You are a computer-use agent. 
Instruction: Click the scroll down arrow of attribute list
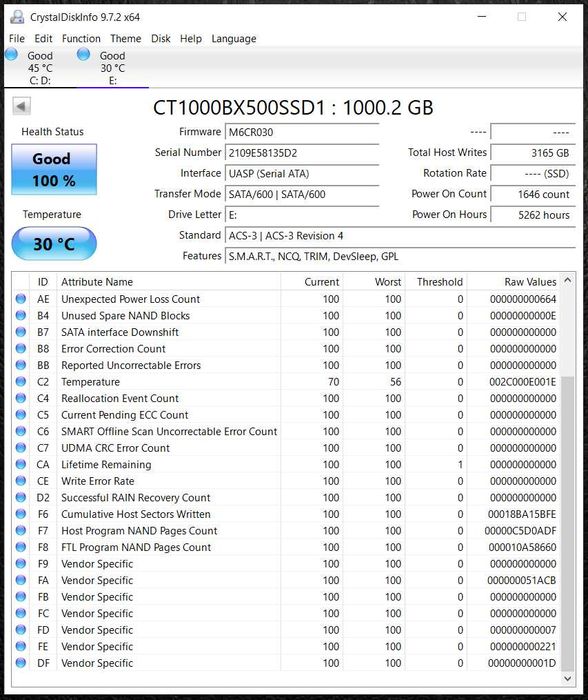point(567,679)
